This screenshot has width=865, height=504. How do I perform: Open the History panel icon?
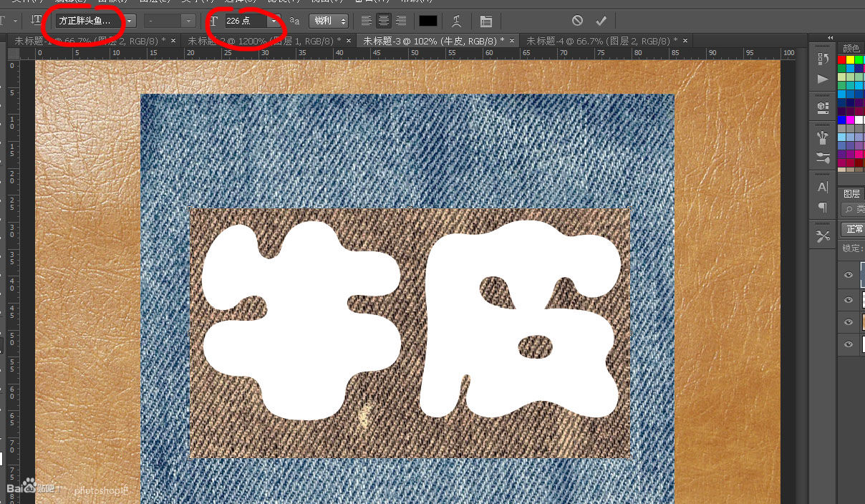(x=823, y=59)
